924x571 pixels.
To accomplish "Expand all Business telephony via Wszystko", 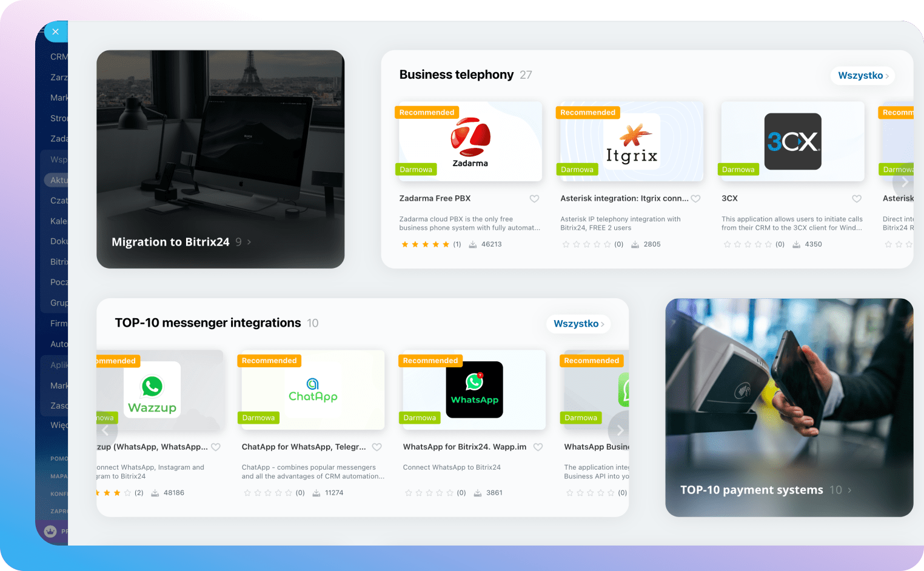I will click(x=862, y=76).
